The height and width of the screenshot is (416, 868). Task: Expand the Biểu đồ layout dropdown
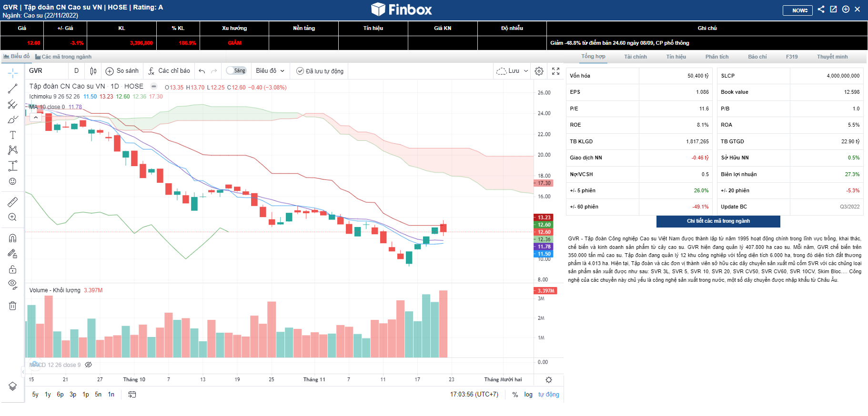click(x=270, y=71)
